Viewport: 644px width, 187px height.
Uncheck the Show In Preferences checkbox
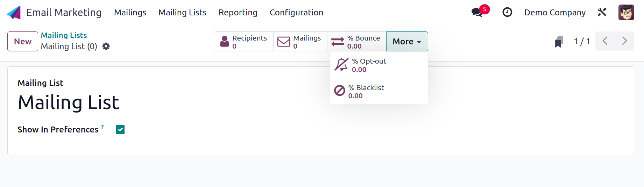coord(120,130)
